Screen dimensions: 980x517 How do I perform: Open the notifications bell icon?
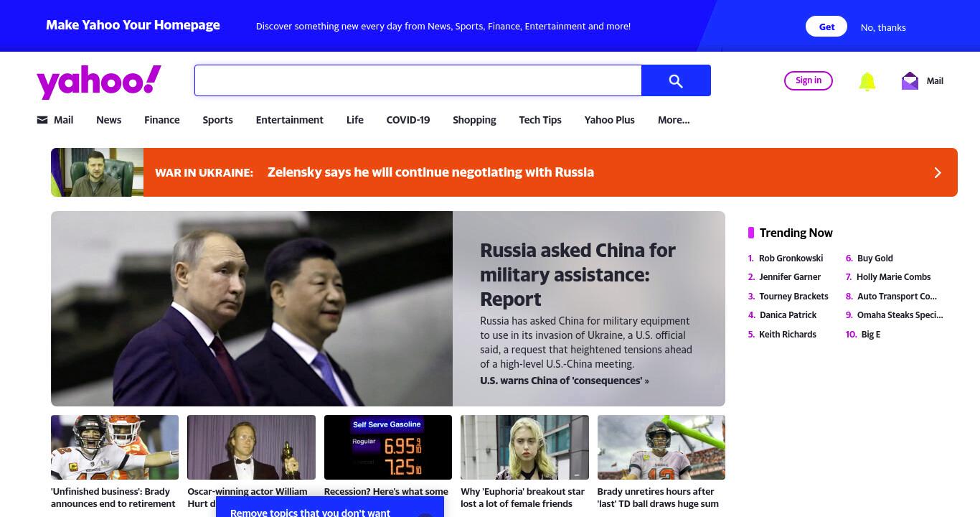coord(867,81)
